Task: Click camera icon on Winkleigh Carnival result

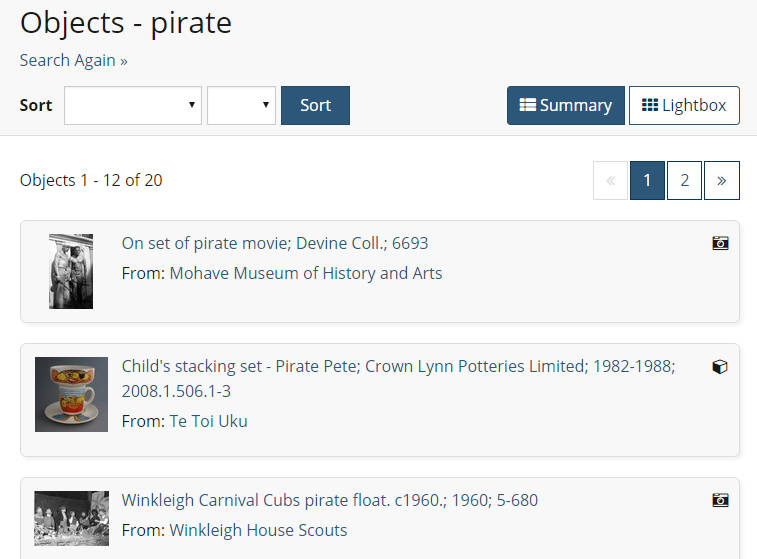Action: [x=720, y=500]
